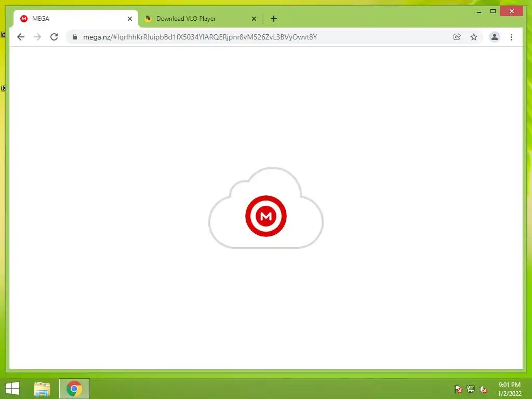Click the red MEGA logo in cloud
The height and width of the screenshot is (399, 532).
coord(266,216)
